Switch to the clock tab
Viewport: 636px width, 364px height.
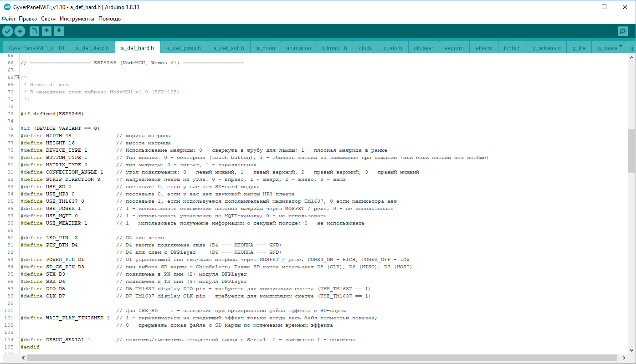pos(365,48)
